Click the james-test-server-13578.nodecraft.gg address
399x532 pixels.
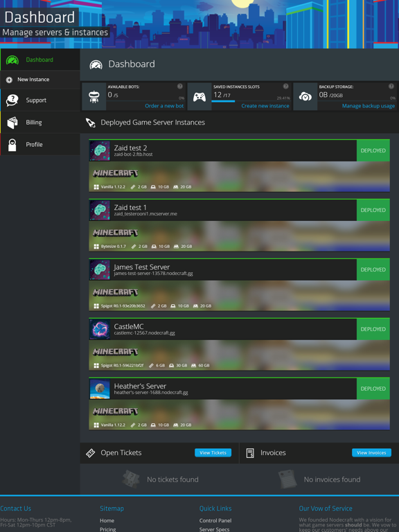coord(153,274)
